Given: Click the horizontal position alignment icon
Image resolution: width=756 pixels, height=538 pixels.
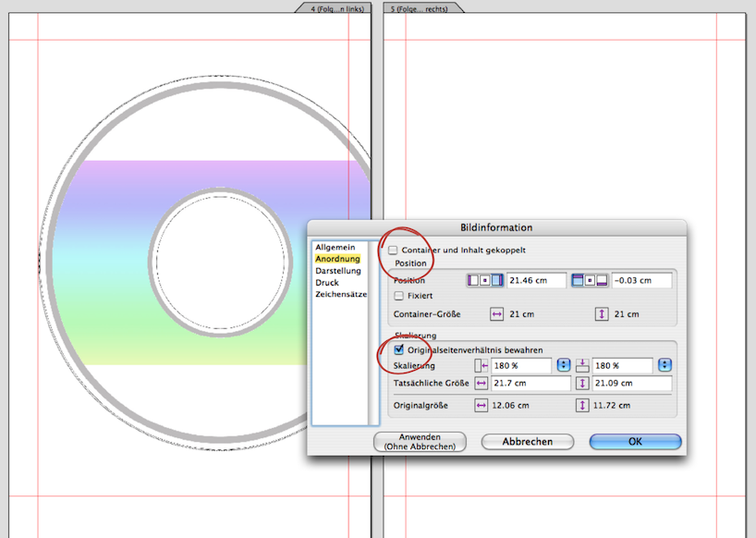Looking at the screenshot, I should (x=485, y=280).
